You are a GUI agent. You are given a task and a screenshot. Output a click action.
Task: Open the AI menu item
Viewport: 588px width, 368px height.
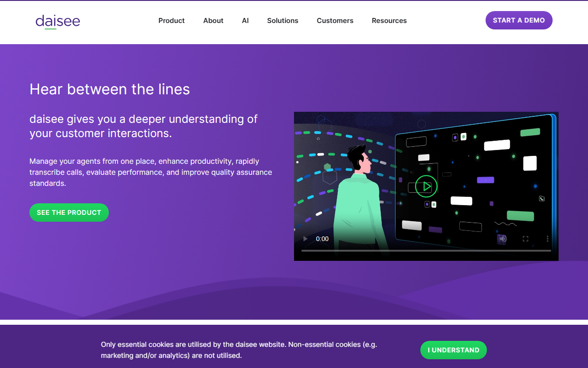[x=245, y=21]
